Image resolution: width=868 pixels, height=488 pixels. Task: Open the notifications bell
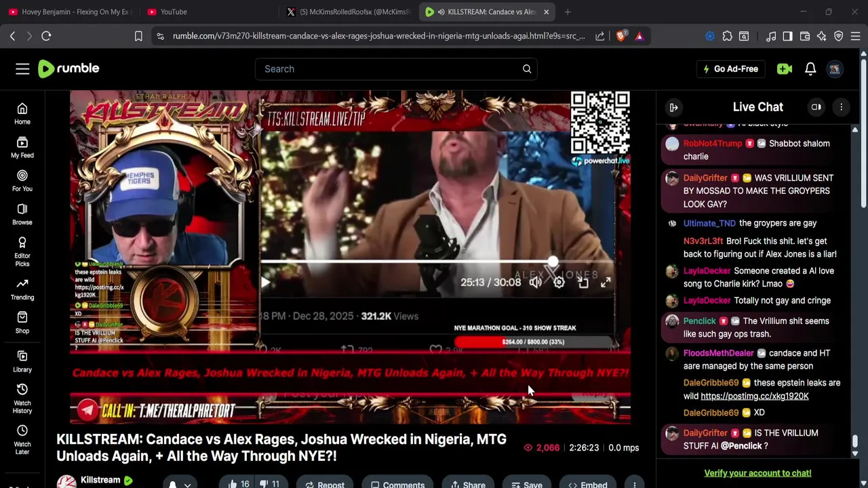click(x=810, y=68)
